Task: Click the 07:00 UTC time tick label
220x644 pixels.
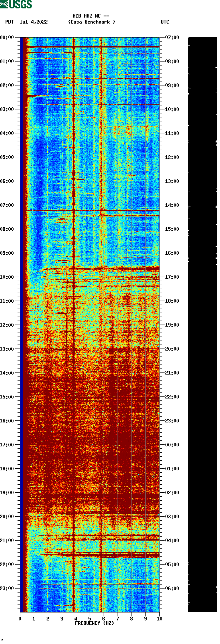Action: coord(172,38)
